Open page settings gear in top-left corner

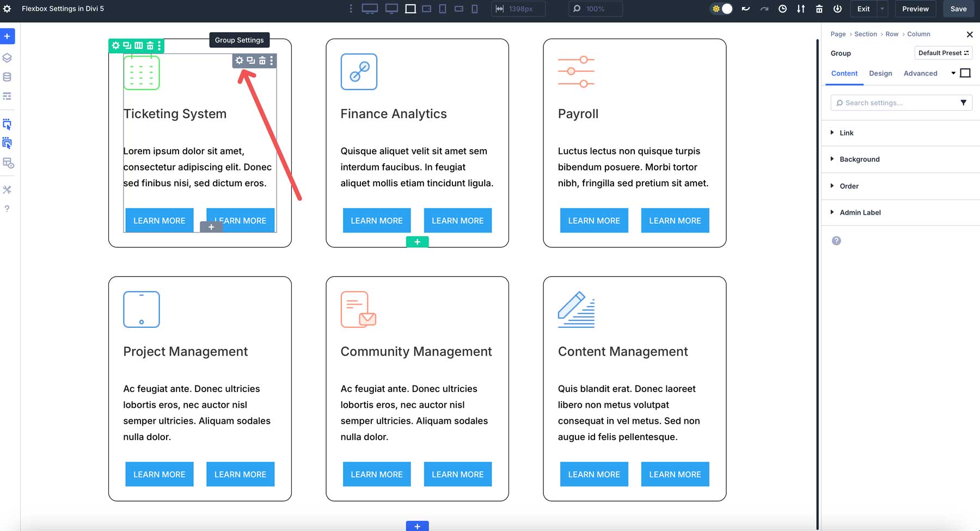pyautogui.click(x=7, y=9)
